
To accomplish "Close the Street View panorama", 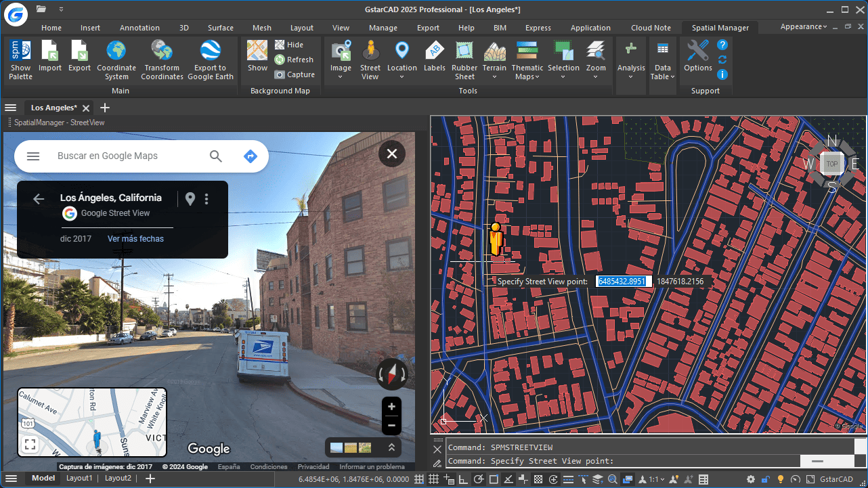I will pos(392,154).
